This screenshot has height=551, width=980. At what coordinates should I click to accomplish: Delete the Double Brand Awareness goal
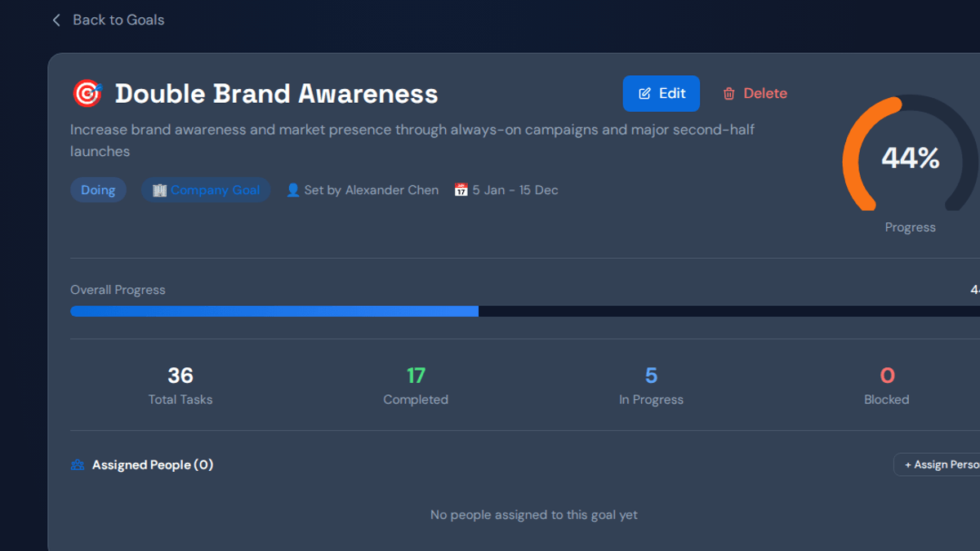(x=755, y=94)
